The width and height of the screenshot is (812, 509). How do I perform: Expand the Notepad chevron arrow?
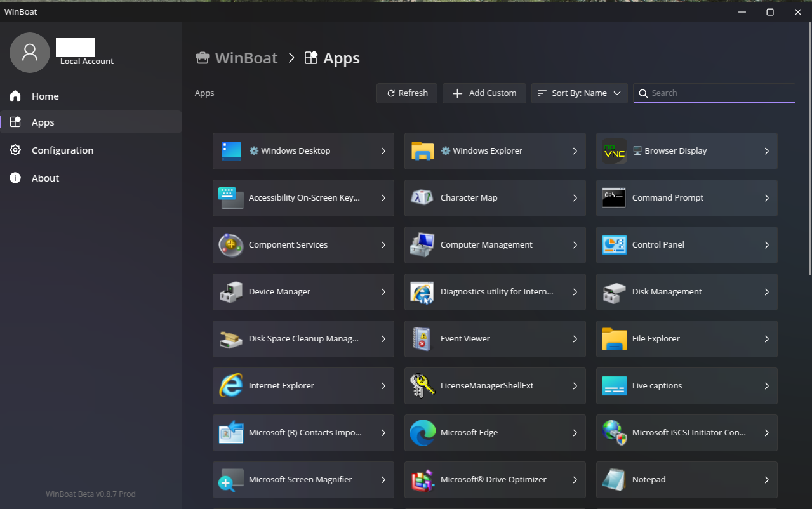point(766,480)
